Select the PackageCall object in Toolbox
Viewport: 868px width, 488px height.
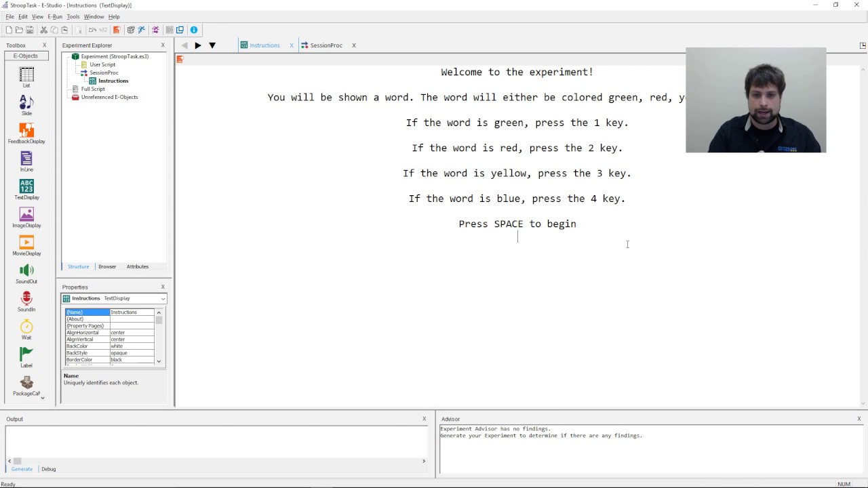tap(26, 386)
